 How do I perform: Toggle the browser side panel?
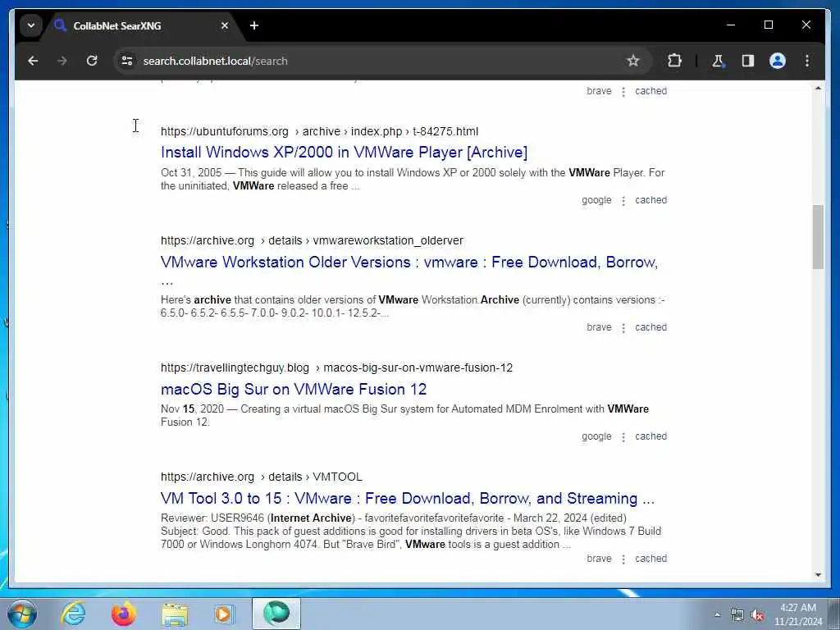coord(748,61)
